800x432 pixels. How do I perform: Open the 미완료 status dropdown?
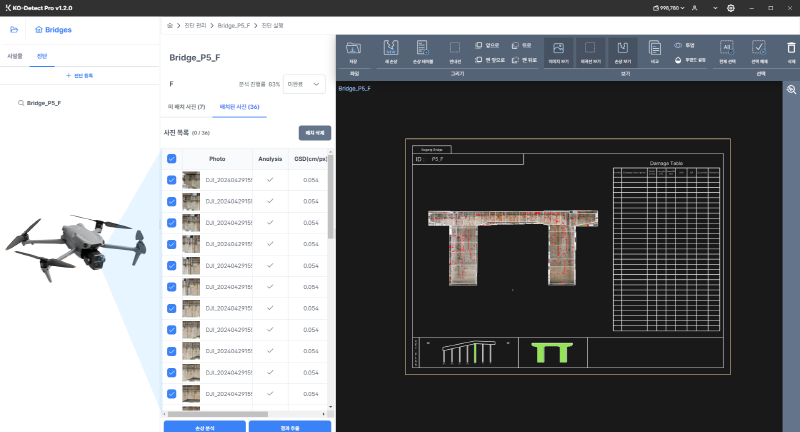point(305,85)
